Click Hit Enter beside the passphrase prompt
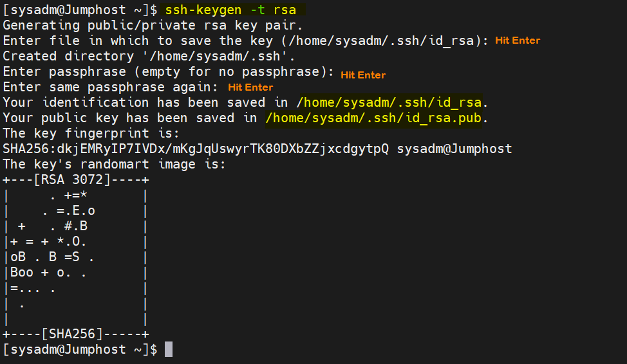 tap(363, 75)
